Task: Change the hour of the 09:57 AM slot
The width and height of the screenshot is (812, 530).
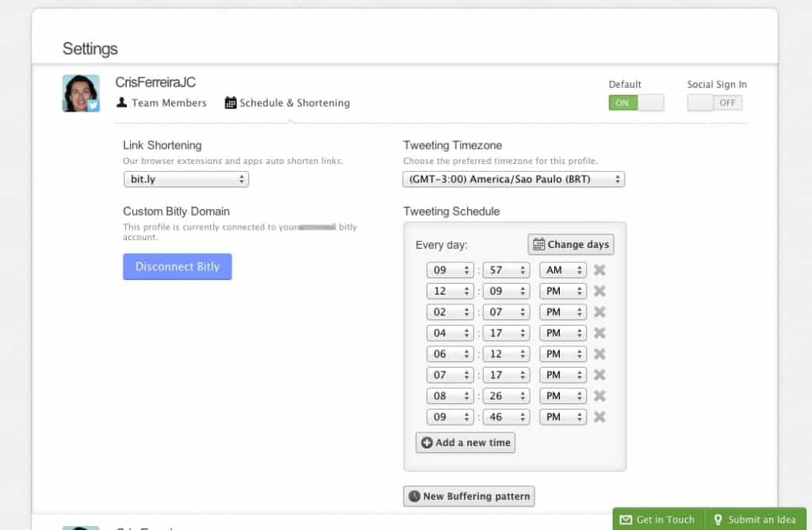Action: tap(450, 270)
